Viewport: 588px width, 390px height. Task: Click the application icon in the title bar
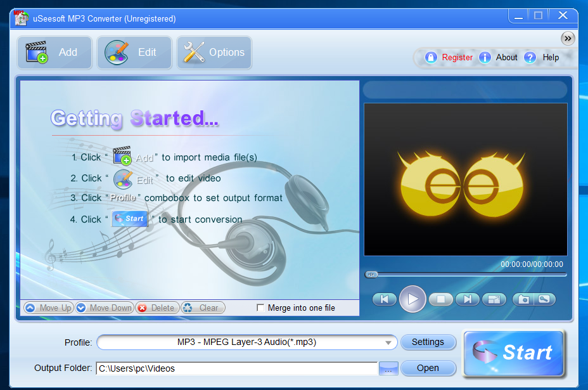(x=21, y=18)
